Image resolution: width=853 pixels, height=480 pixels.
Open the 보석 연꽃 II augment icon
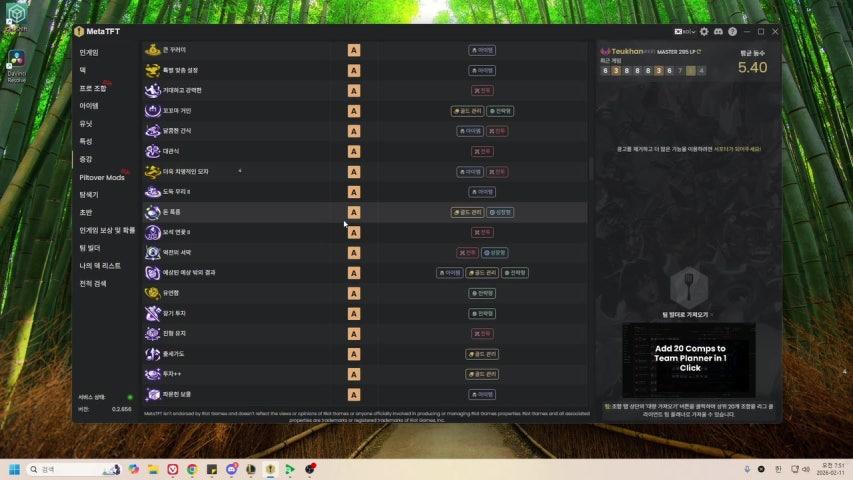[x=152, y=232]
